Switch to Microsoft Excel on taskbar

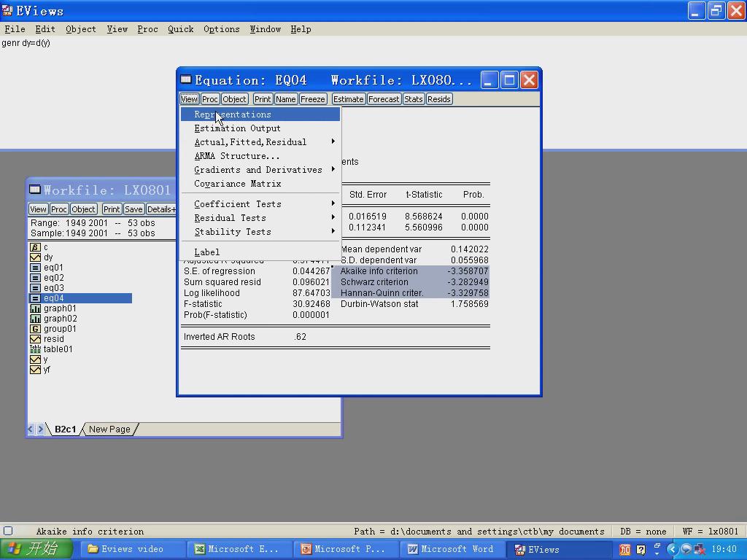pyautogui.click(x=239, y=549)
